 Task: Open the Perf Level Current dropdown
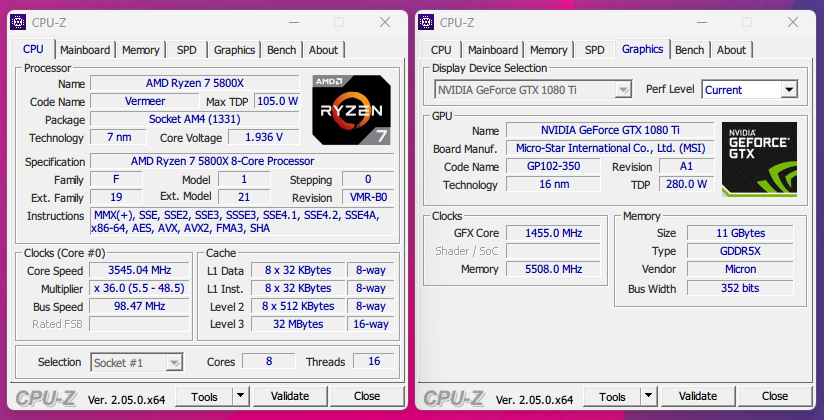pos(750,90)
